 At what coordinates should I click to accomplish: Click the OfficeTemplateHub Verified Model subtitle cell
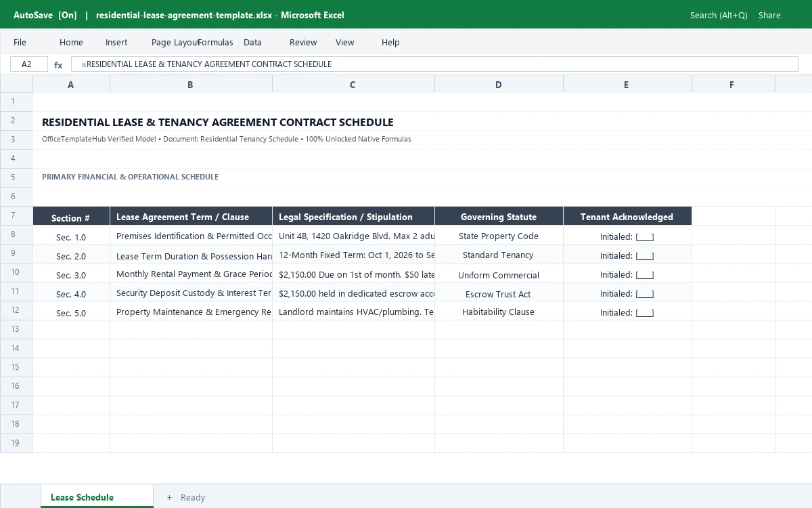[227, 139]
